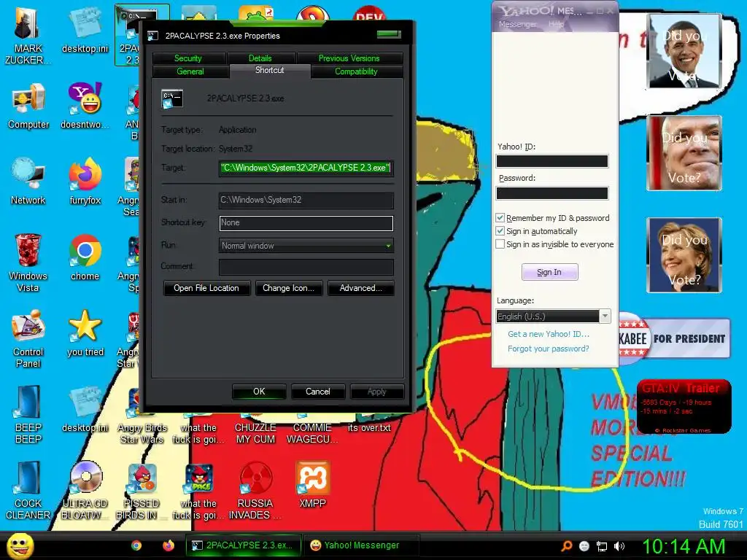The image size is (747, 560).
Task: Open the MARK ZUCKER desktop icon
Action: (x=28, y=36)
